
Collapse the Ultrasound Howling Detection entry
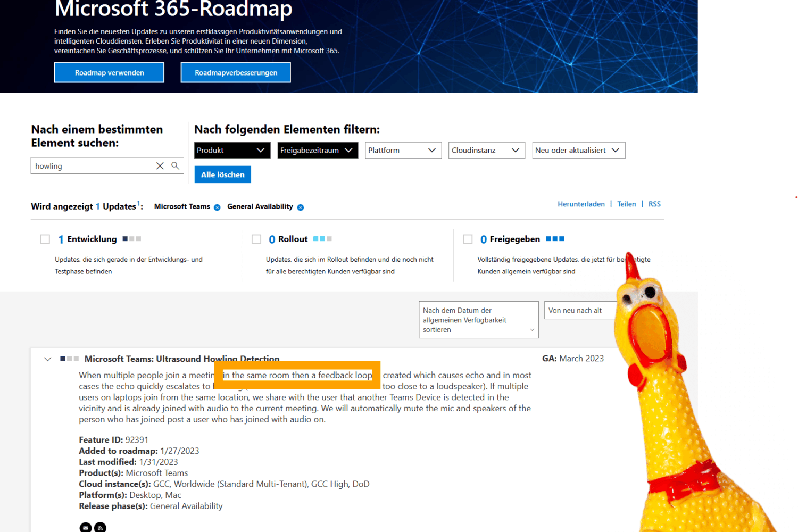pos(48,359)
